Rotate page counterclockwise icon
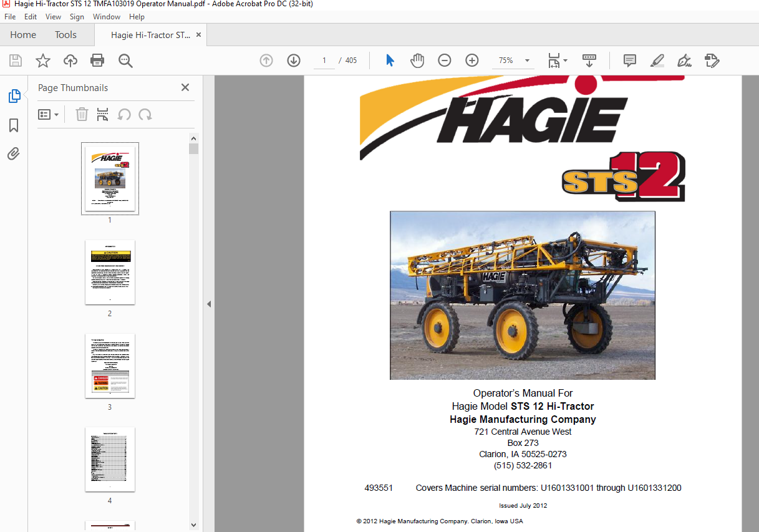This screenshot has height=532, width=759. click(124, 114)
